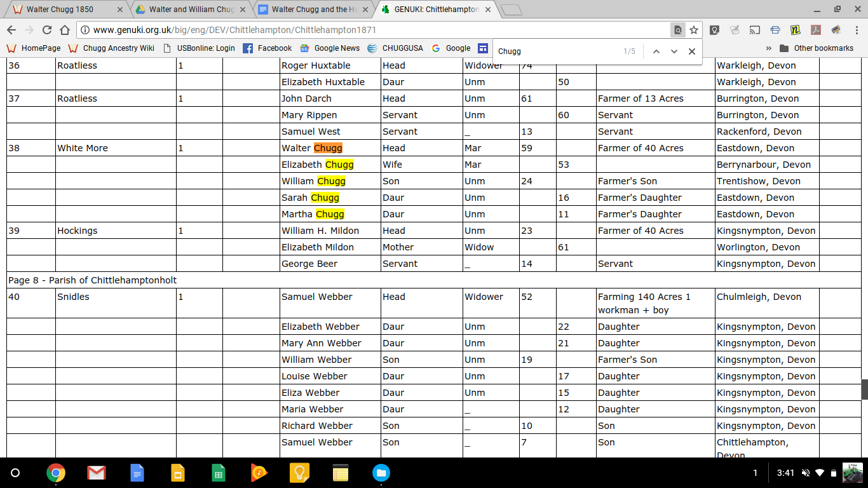
Task: Select the Trentishow, Devon cell
Action: pyautogui.click(x=767, y=181)
